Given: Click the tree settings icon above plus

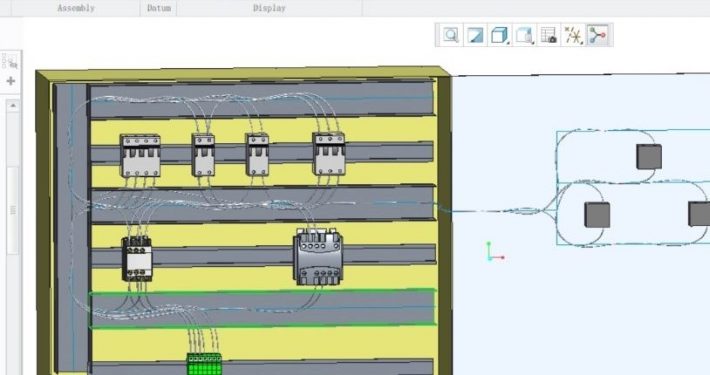Looking at the screenshot, I should 10,61.
